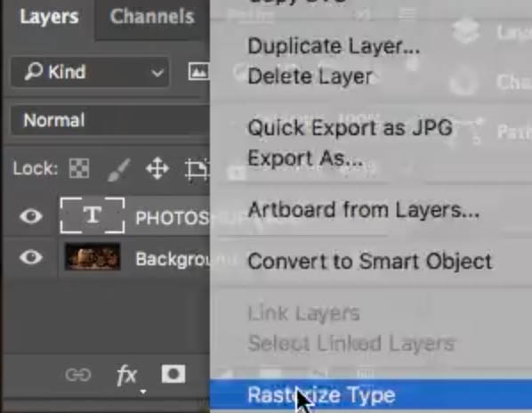Hide the Background layer
The width and height of the screenshot is (532, 413).
tap(31, 257)
